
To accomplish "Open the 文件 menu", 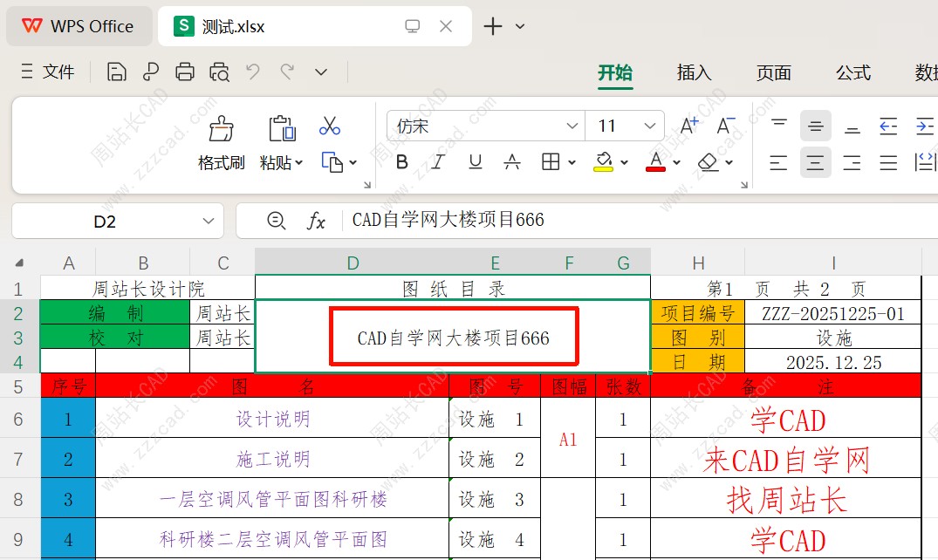I will click(48, 72).
